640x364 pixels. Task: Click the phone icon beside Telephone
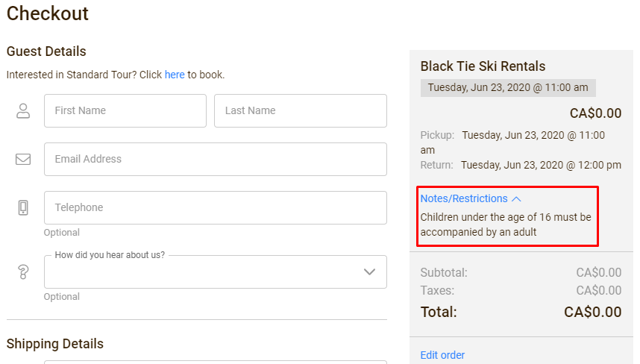(23, 207)
